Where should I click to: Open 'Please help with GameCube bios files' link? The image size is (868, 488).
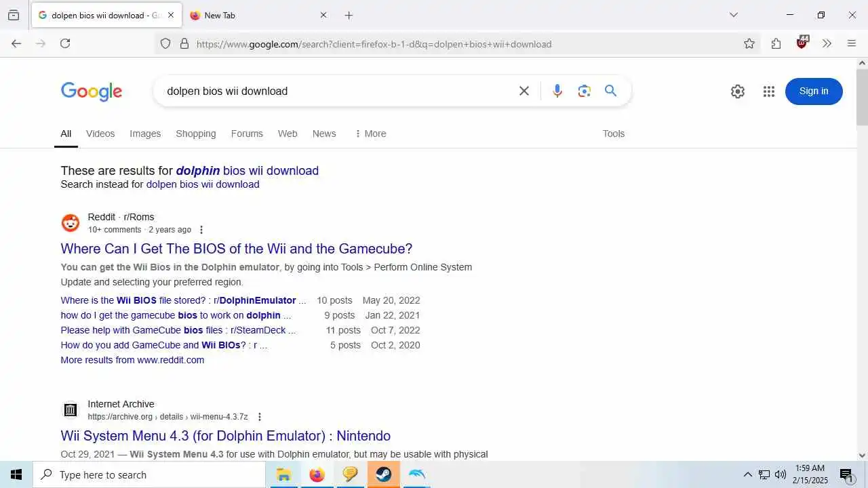coord(178,330)
